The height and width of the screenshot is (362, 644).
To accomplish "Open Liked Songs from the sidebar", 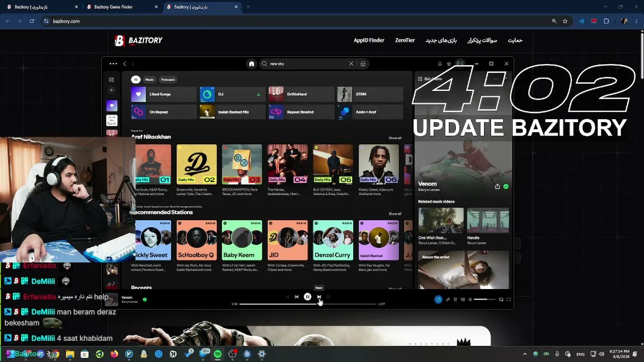I will coord(112,106).
